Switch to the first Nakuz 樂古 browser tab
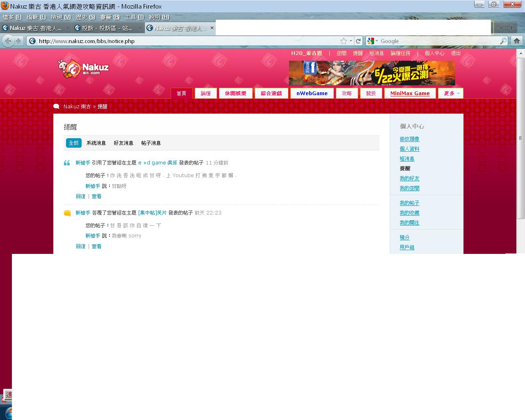 coord(36,28)
